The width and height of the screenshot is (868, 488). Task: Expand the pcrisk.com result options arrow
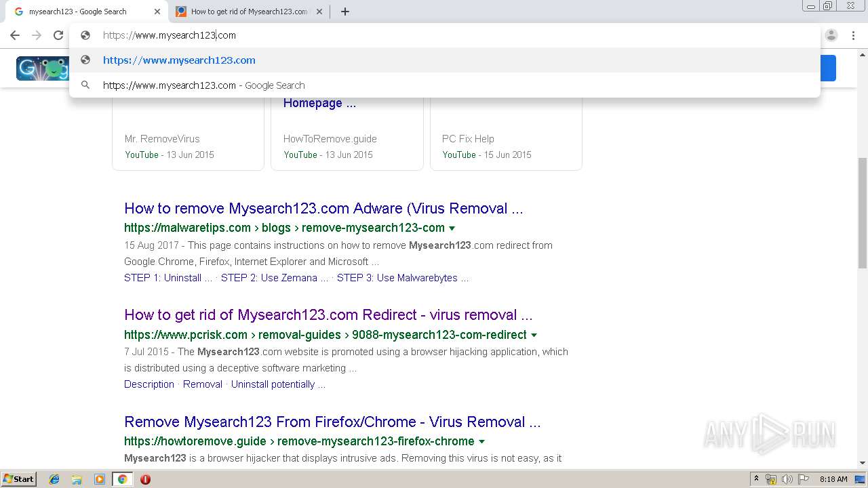[534, 335]
